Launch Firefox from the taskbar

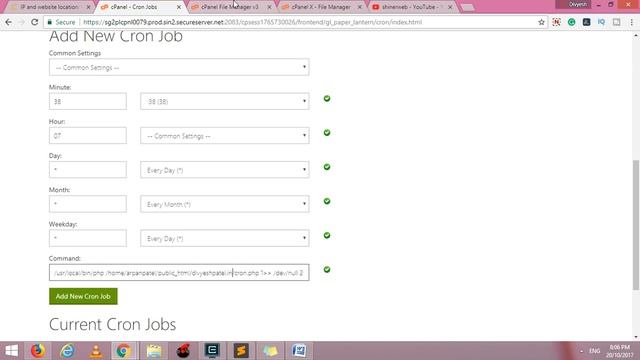coord(38,351)
